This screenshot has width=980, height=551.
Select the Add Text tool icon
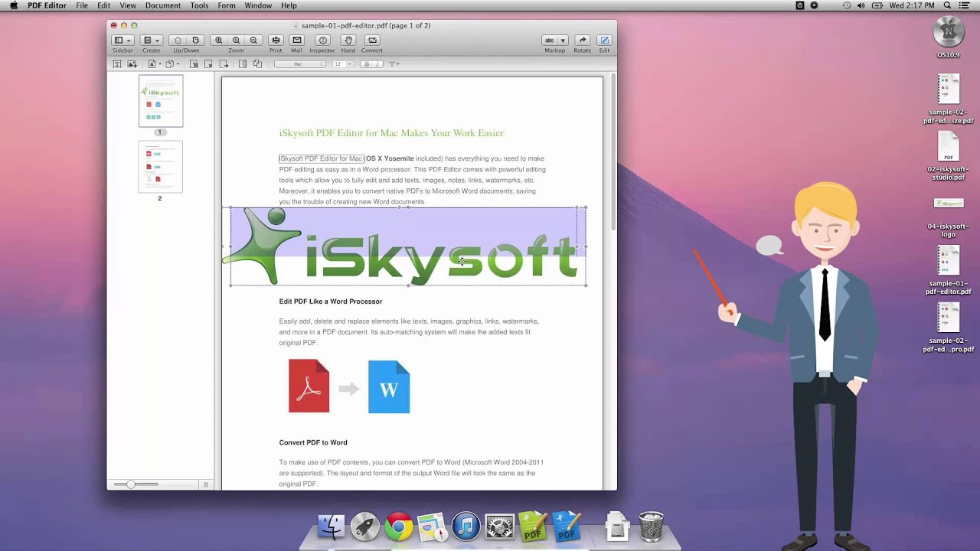[x=117, y=64]
